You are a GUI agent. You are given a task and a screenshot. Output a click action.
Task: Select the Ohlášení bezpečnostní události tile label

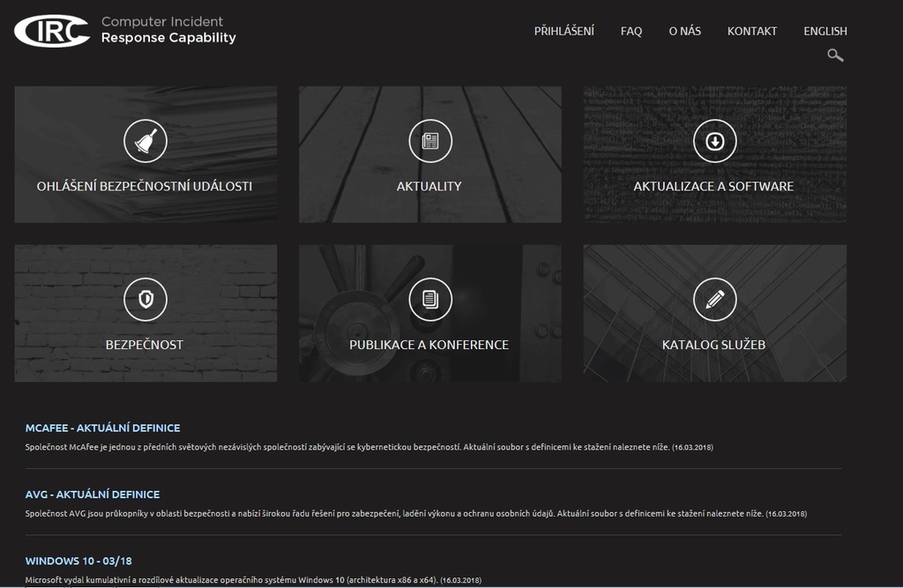point(145,186)
